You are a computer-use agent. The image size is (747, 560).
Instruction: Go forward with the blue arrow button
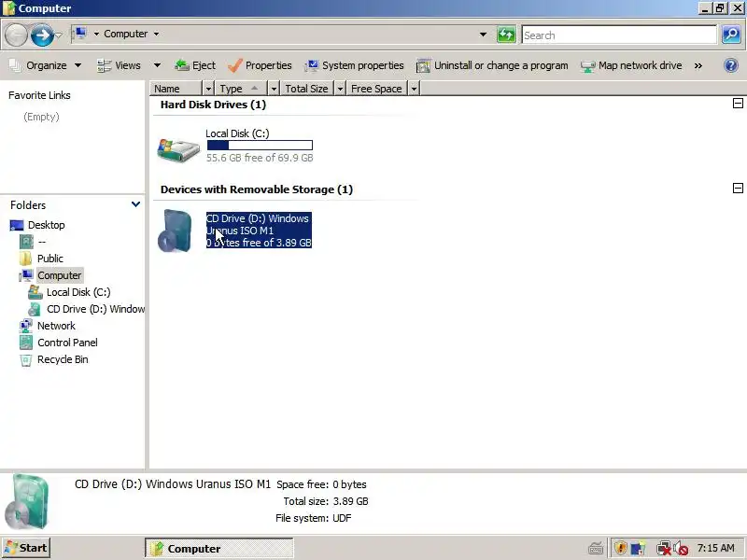click(x=42, y=35)
